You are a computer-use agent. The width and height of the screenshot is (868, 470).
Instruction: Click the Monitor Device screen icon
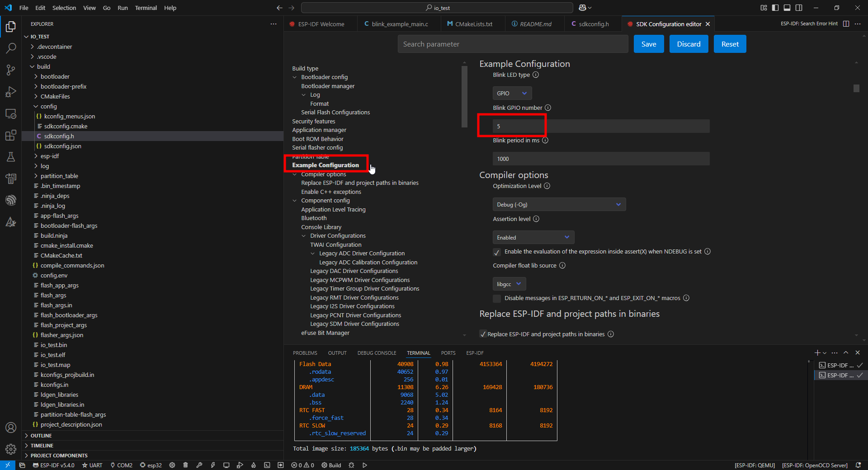point(226,465)
